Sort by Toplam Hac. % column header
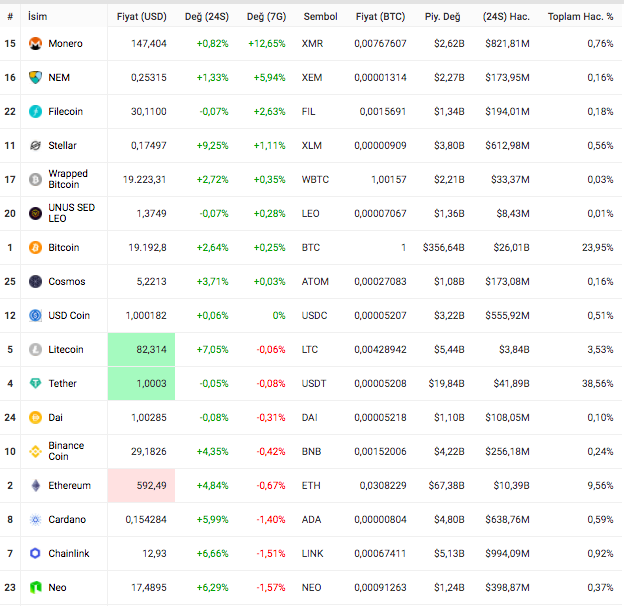 pos(580,16)
